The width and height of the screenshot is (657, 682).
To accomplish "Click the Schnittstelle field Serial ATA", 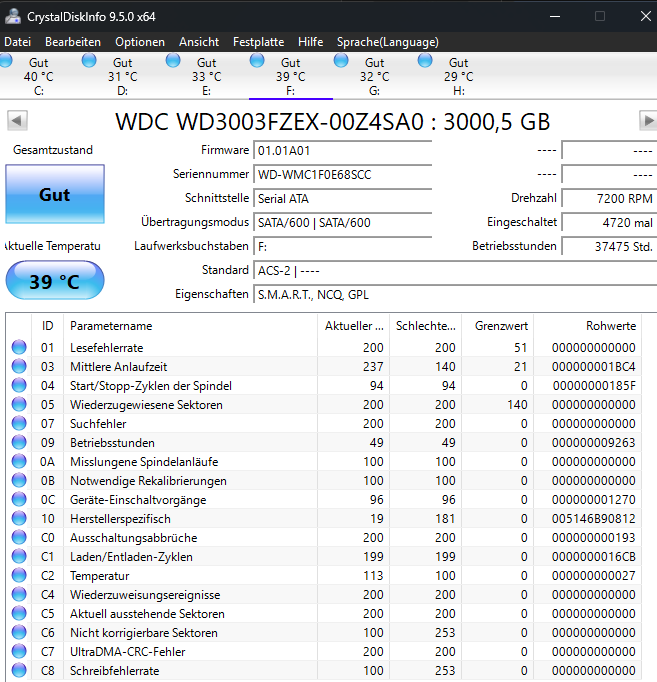I will (343, 198).
